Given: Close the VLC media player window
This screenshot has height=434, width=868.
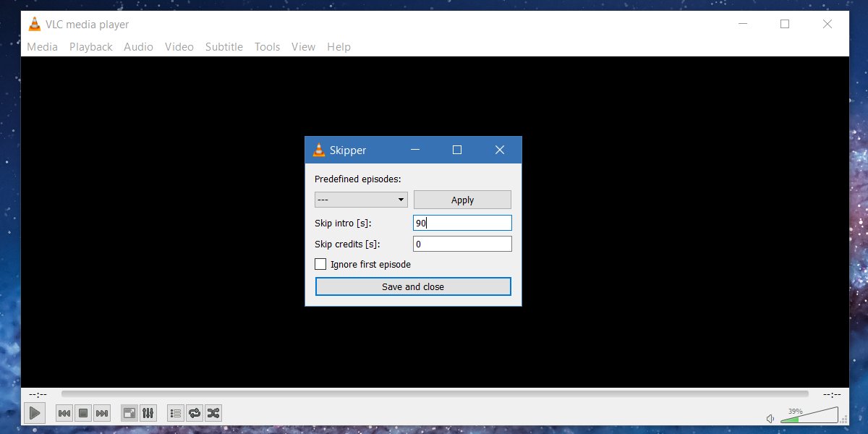Looking at the screenshot, I should click(827, 24).
